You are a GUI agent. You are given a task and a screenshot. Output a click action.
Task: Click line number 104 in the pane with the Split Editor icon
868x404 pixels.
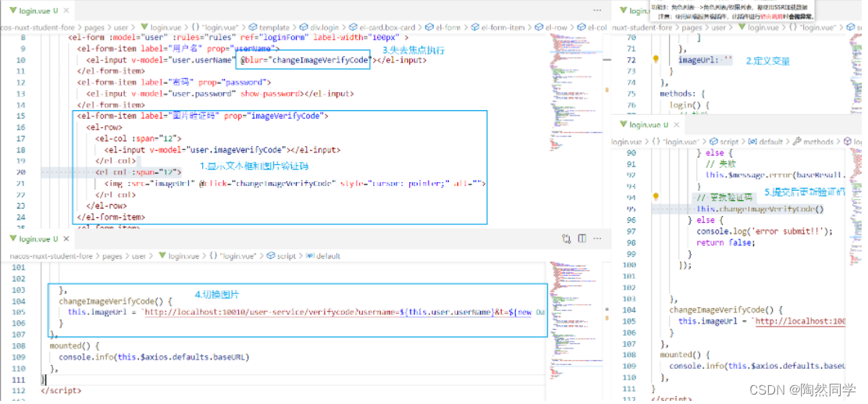pos(18,302)
